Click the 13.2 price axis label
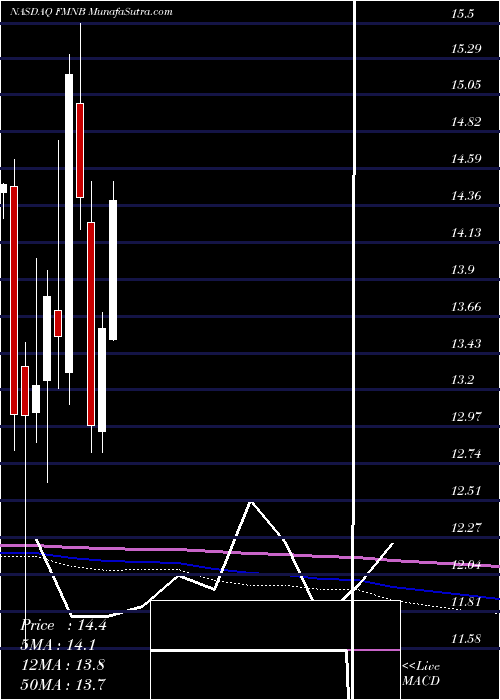500x700 pixels. [x=462, y=380]
